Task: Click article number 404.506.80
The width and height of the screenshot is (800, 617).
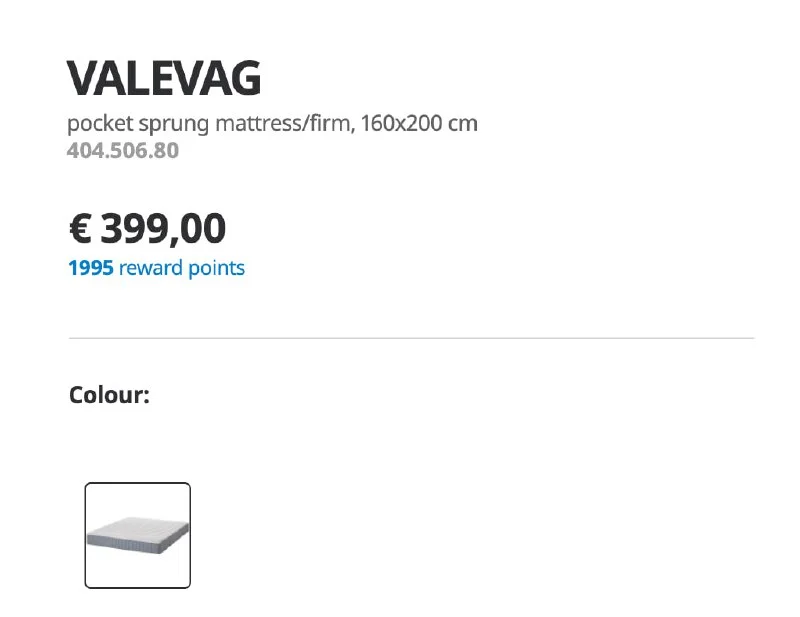Action: click(x=123, y=152)
